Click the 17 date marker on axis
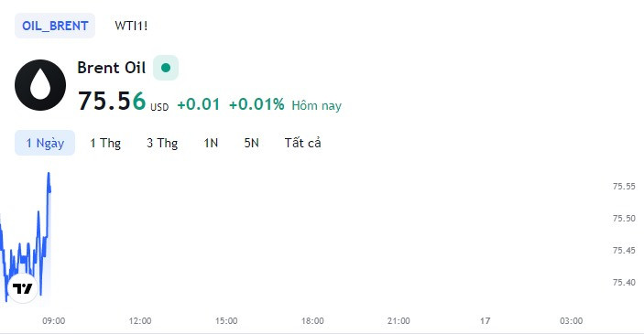This screenshot has height=334, width=644. [x=485, y=321]
